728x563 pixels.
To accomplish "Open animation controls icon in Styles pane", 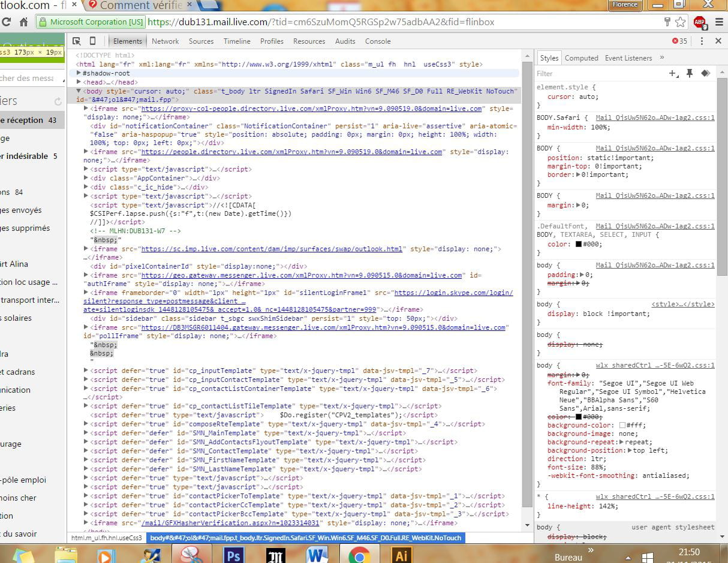I will [706, 73].
